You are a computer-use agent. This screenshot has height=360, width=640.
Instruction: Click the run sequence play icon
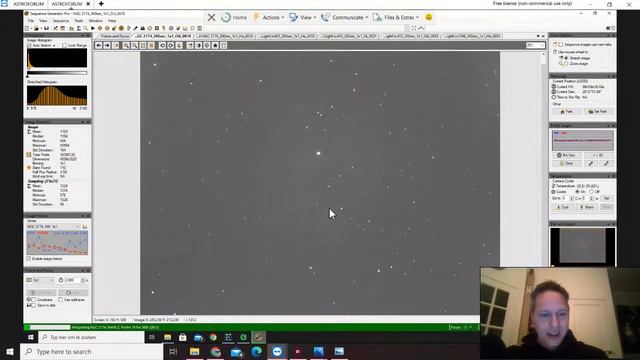click(x=93, y=28)
